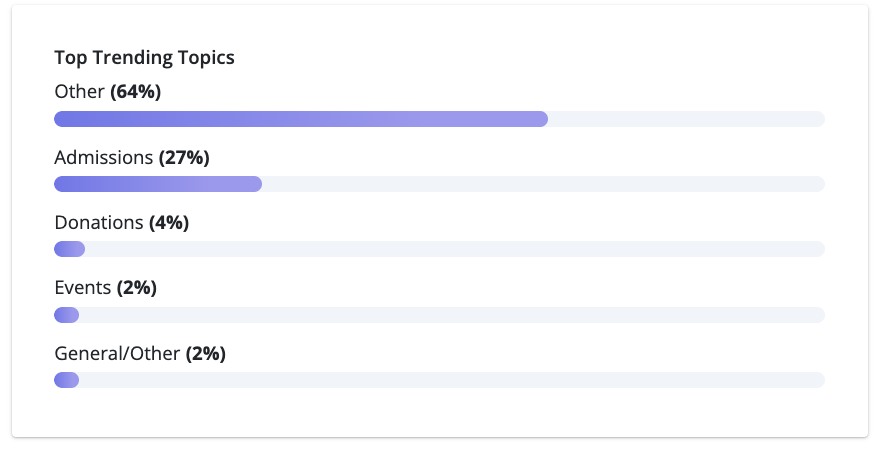Click the empty track of Donations bar

(455, 249)
